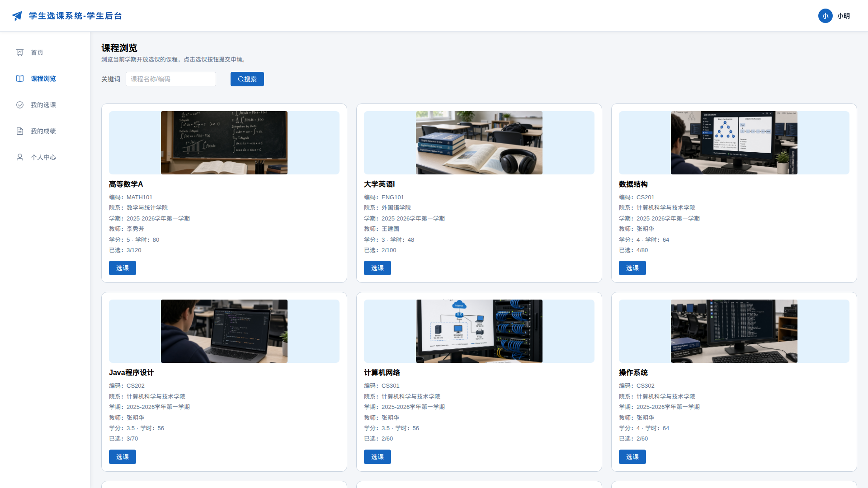Choose 计算机网络 with 选课 button
The width and height of the screenshot is (868, 488).
[377, 457]
